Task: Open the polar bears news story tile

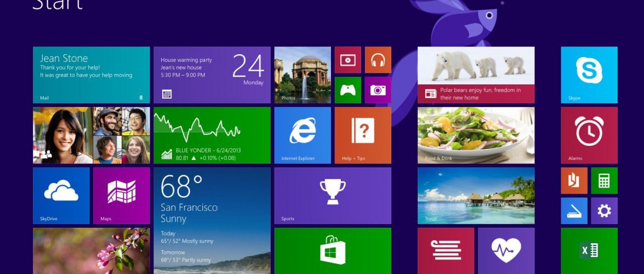Action: tap(476, 75)
